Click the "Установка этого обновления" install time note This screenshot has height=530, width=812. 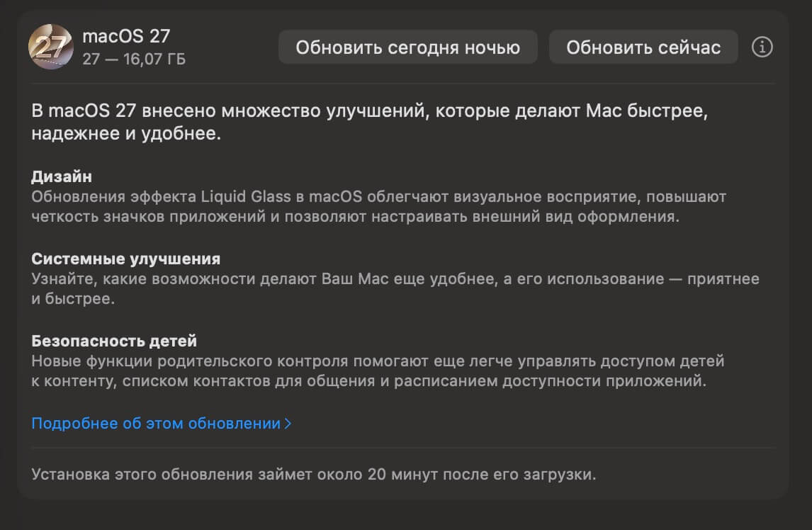pyautogui.click(x=314, y=474)
